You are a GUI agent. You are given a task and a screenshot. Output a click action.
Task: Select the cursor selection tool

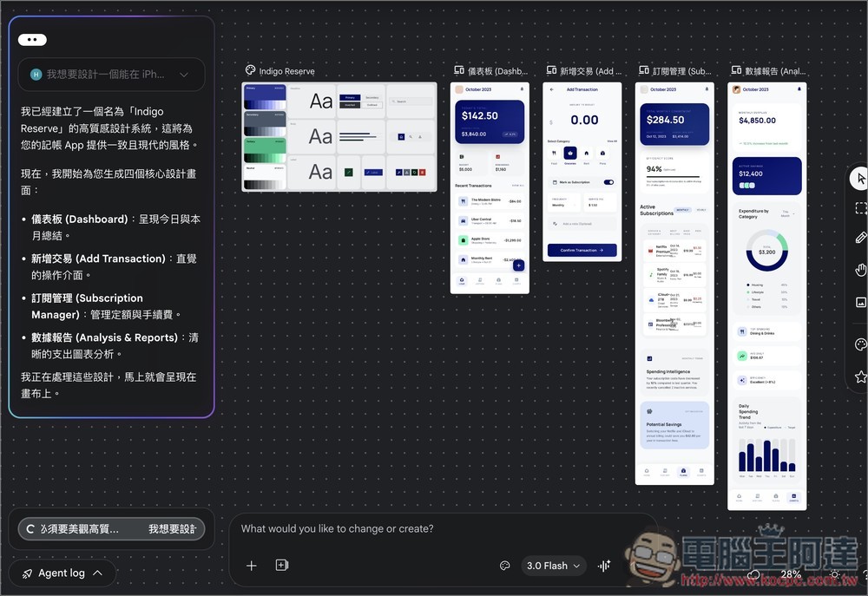858,179
